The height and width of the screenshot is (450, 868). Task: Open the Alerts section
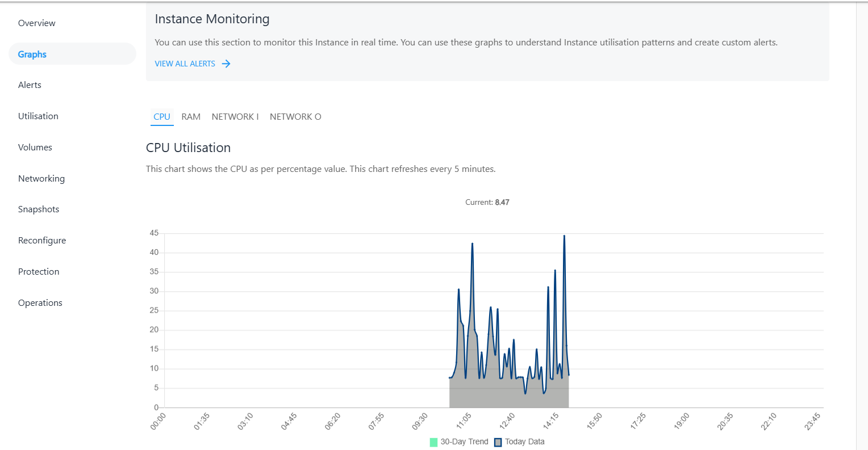[x=30, y=85]
